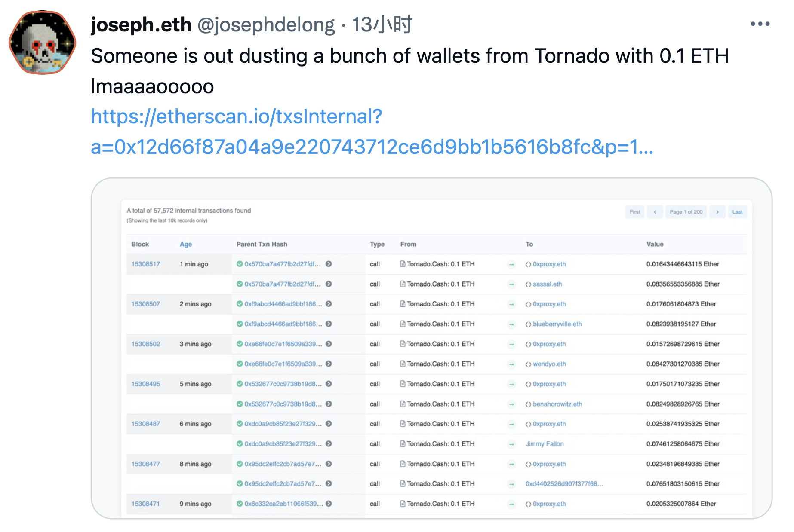Go to the next results page arrow
The width and height of the screenshot is (794, 532).
click(x=717, y=212)
